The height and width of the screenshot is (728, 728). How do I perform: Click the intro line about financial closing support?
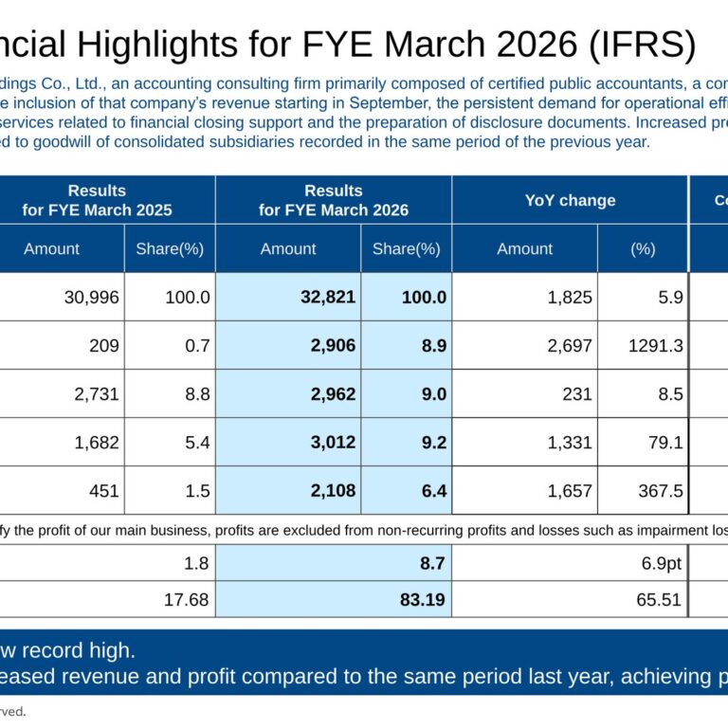364,122
